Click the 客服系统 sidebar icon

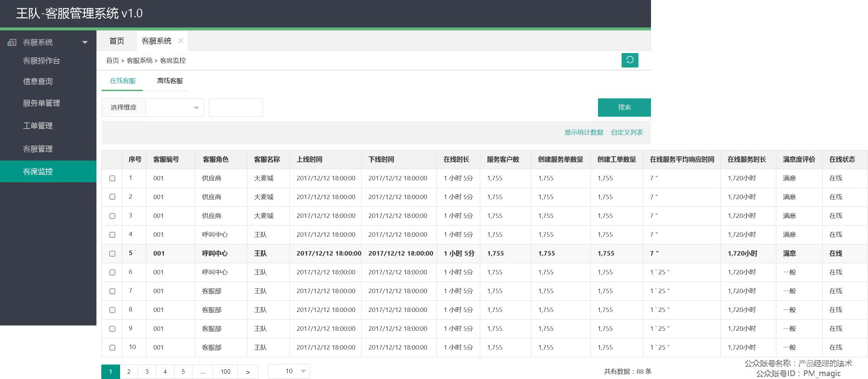pos(12,42)
